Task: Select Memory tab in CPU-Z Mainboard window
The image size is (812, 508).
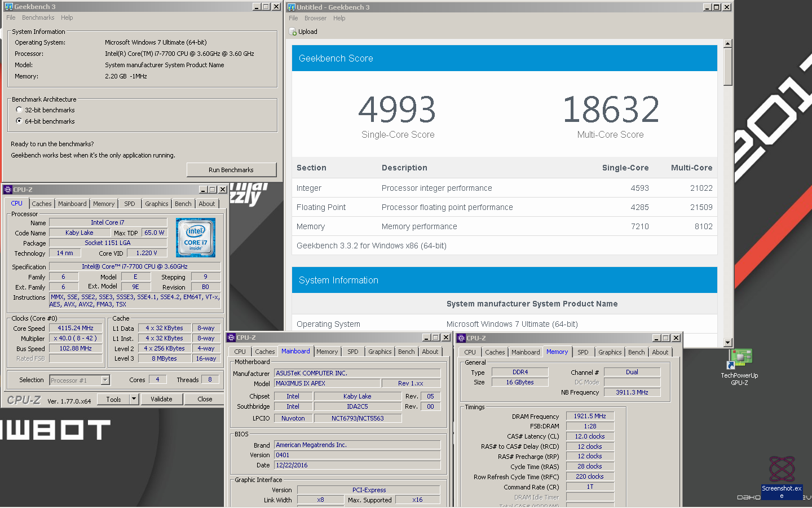Action: [x=327, y=352]
